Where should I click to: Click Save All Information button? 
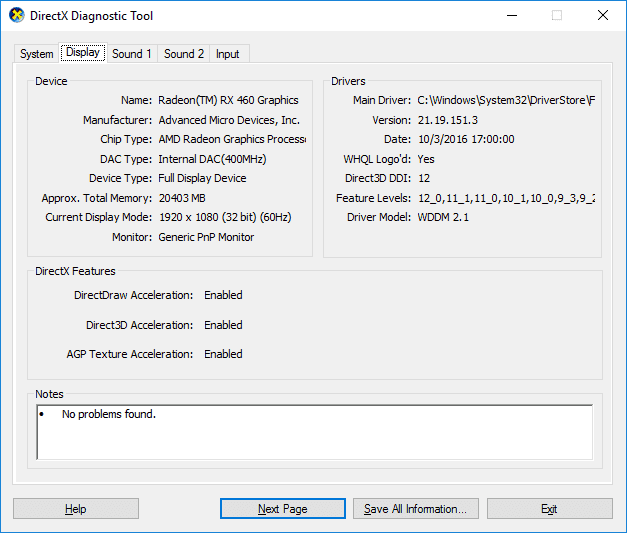[x=415, y=509]
